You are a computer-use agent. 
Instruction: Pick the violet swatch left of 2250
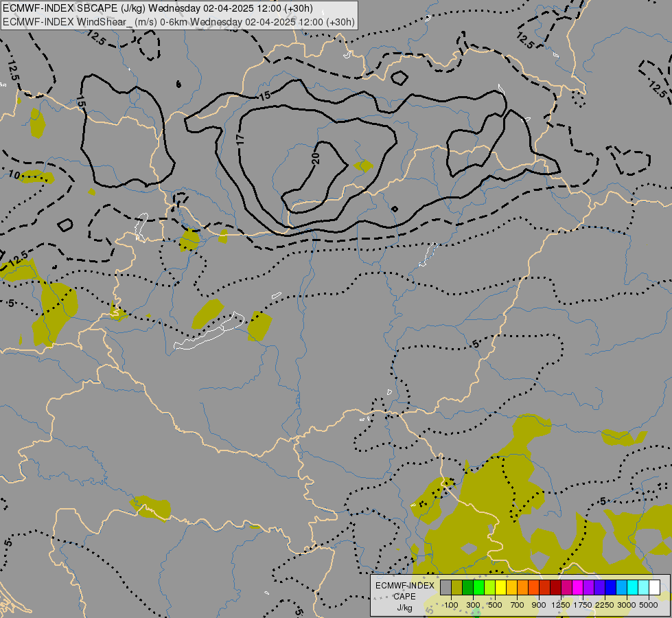tap(599, 588)
